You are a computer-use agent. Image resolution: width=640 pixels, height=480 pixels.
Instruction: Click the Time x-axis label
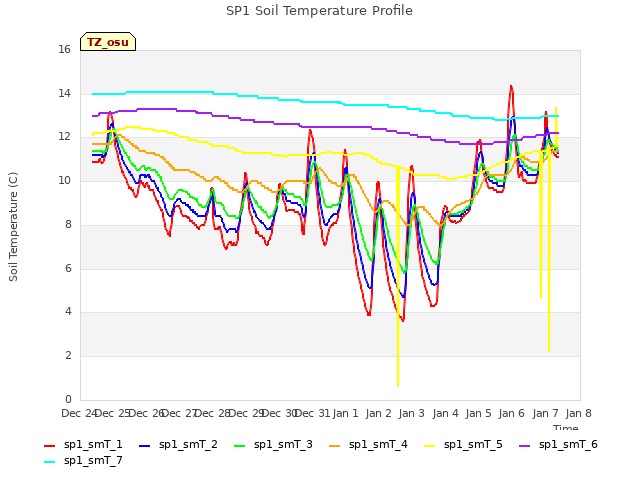click(x=566, y=427)
